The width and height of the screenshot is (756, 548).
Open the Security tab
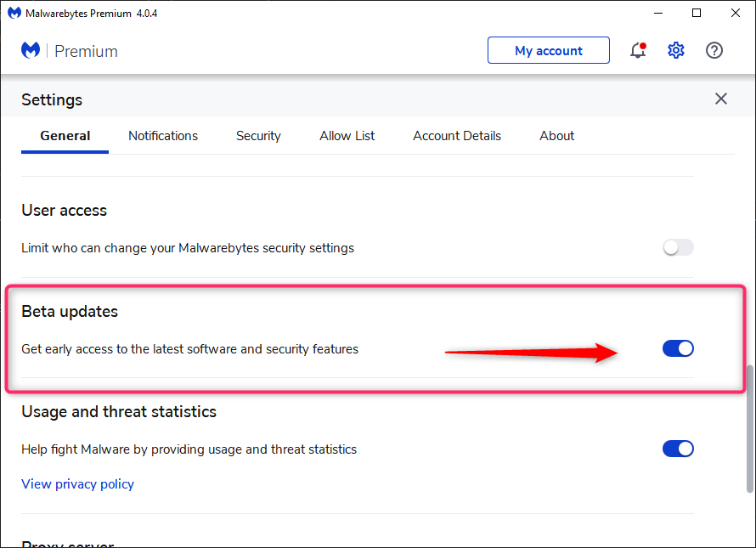click(258, 136)
